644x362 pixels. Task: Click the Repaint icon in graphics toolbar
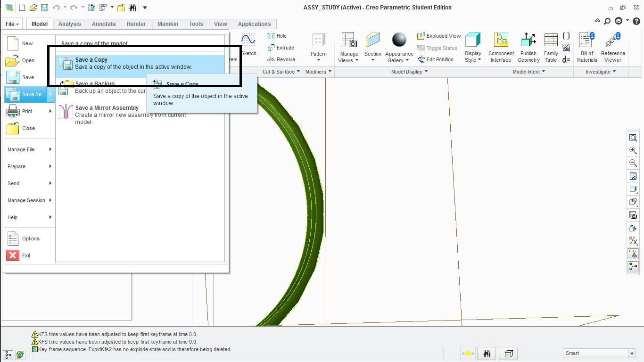click(x=633, y=176)
